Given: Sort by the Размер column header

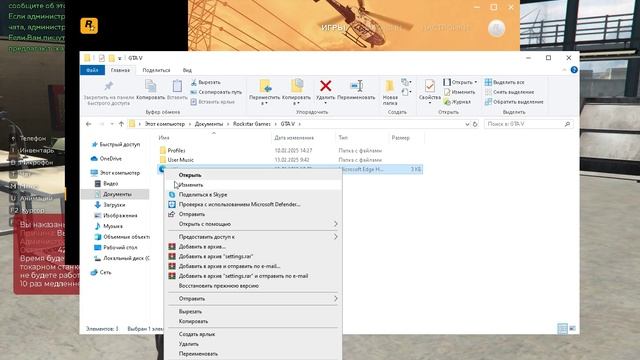Looking at the screenshot, I should pyautogui.click(x=400, y=138).
